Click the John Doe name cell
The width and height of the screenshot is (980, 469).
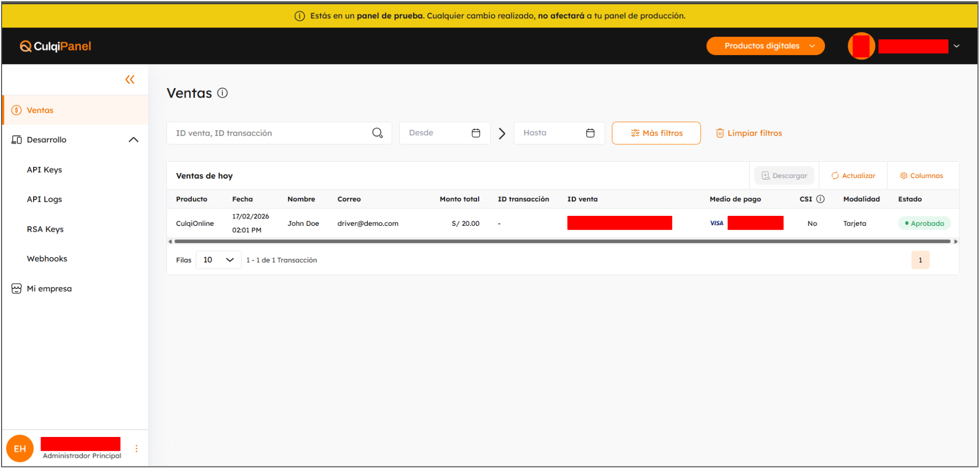(x=303, y=223)
